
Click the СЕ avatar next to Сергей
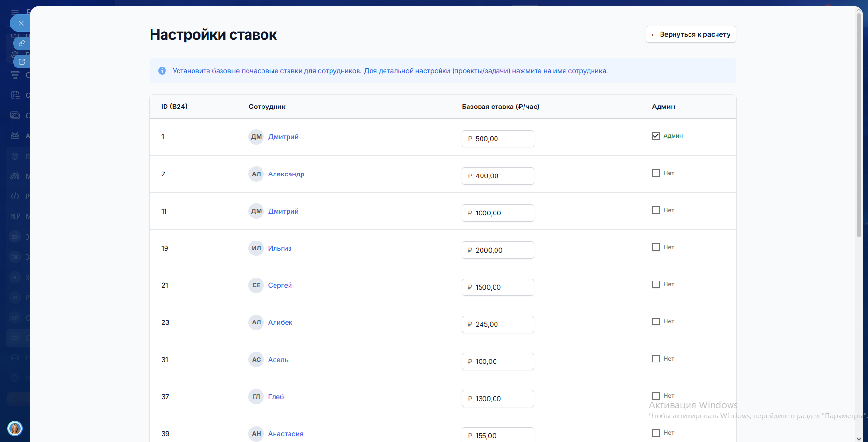click(256, 285)
